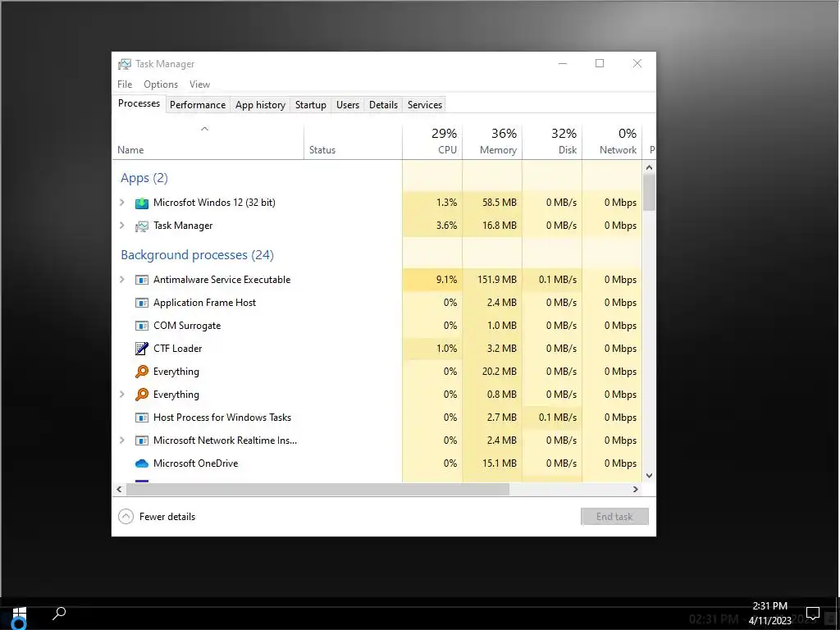Switch to the Performance tab
Viewport: 840px width, 630px height.
point(198,105)
